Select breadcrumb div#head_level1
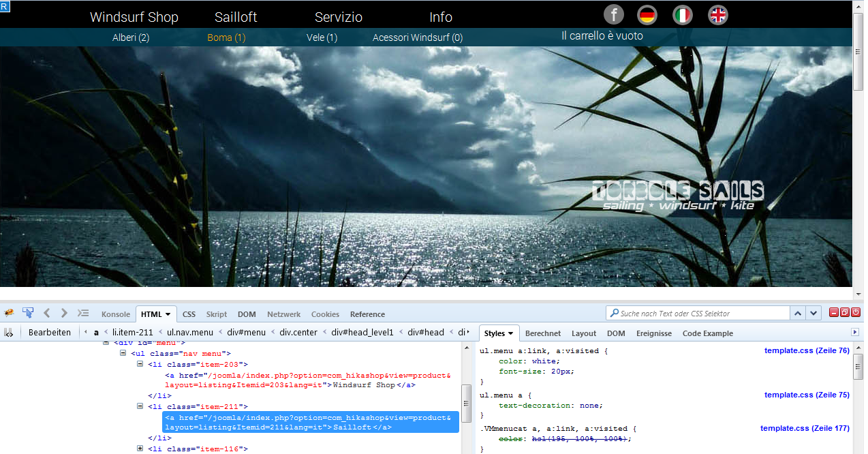Image resolution: width=868 pixels, height=454 pixels. point(362,333)
